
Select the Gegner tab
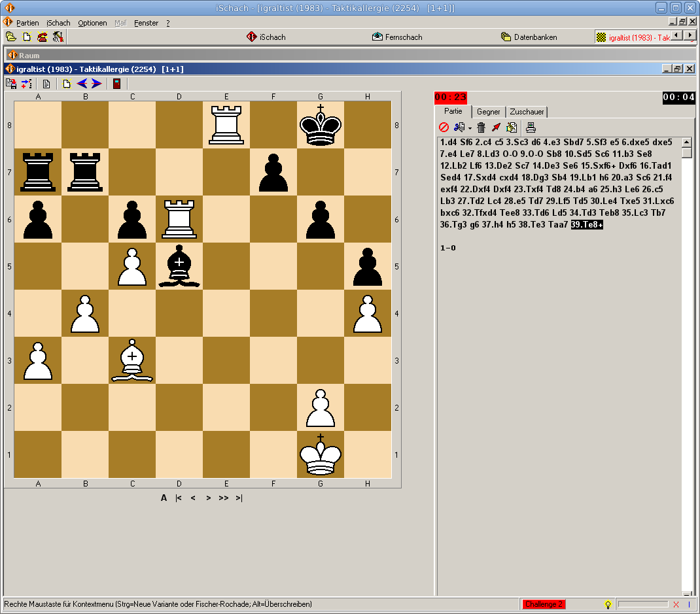489,112
